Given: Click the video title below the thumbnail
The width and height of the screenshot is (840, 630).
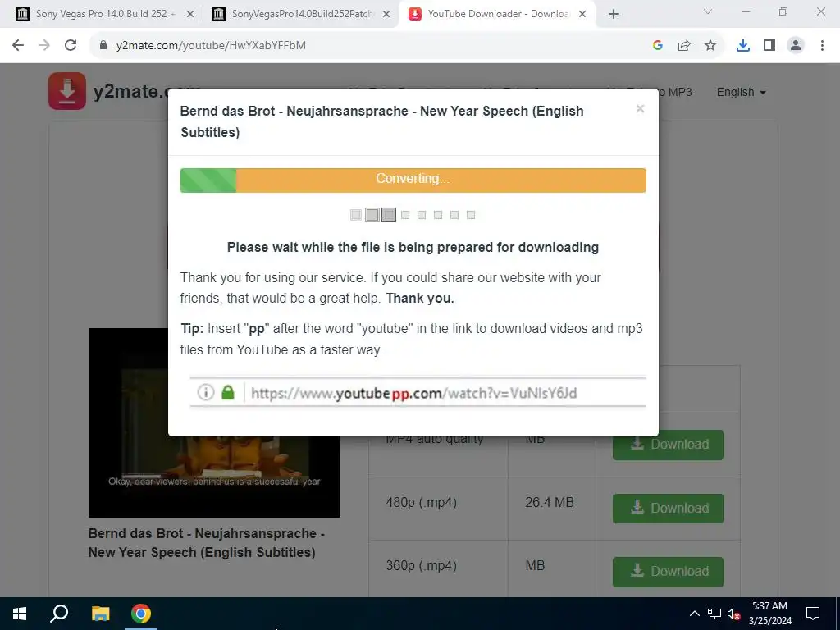Looking at the screenshot, I should (207, 543).
